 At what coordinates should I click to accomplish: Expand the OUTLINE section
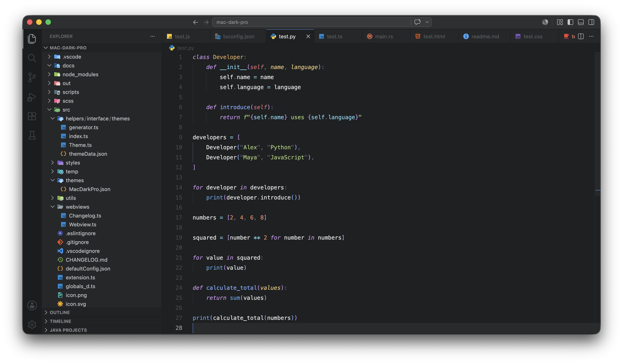(102, 312)
